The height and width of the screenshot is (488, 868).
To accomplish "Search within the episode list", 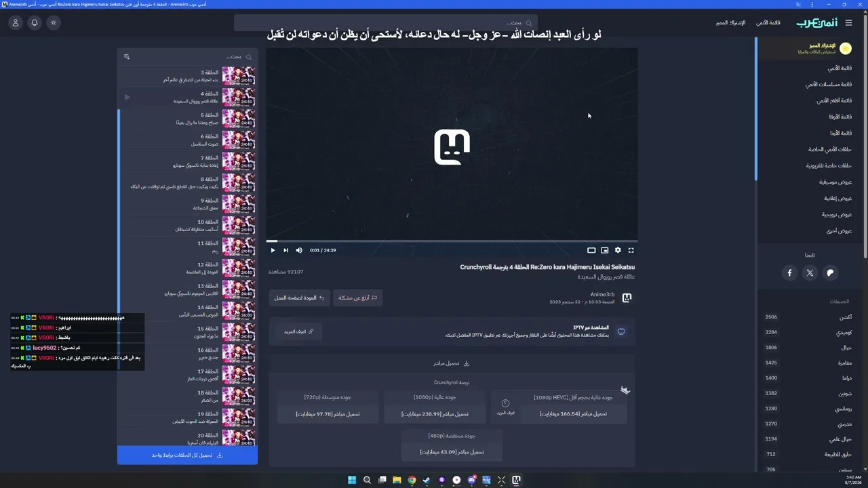I will tap(194, 57).
